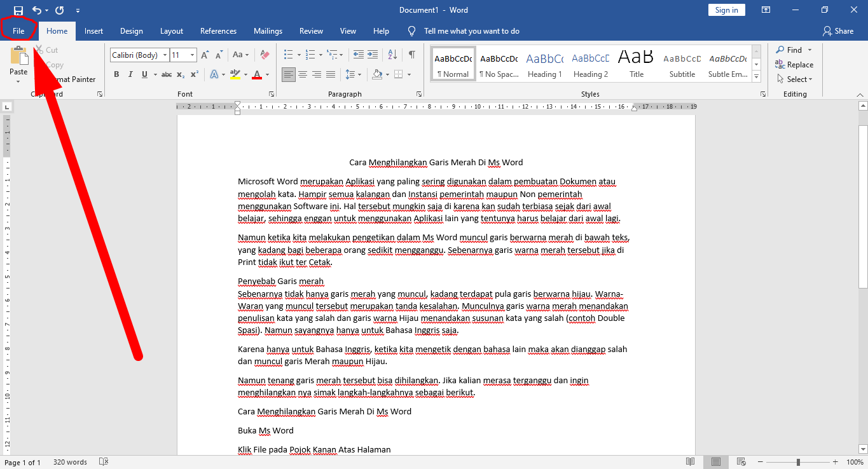Screen dimensions: 868x469
Task: Toggle Show/Hide paragraph marks
Action: point(412,55)
